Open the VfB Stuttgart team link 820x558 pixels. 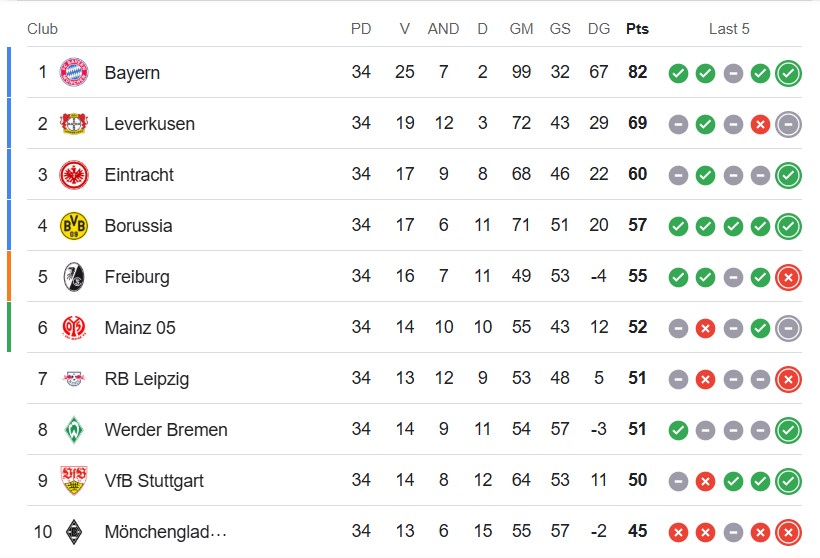tap(154, 480)
